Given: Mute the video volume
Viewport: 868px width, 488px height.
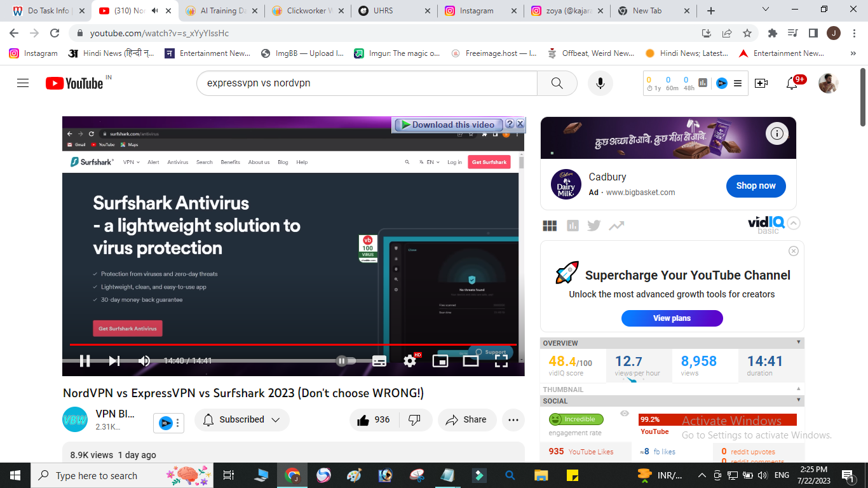Looking at the screenshot, I should pyautogui.click(x=144, y=361).
